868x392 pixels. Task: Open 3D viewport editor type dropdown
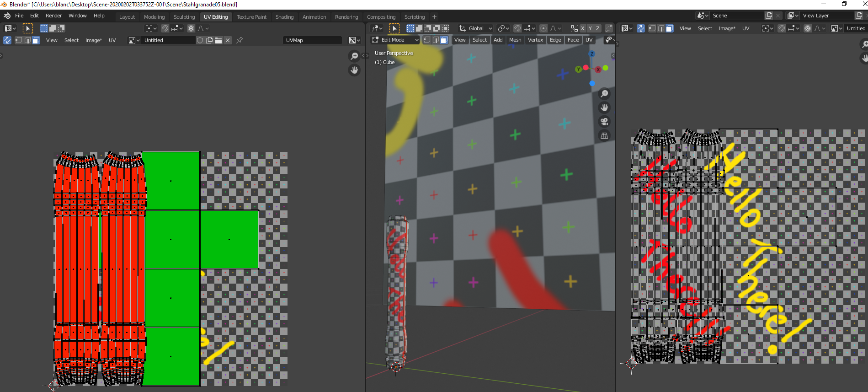coord(377,28)
